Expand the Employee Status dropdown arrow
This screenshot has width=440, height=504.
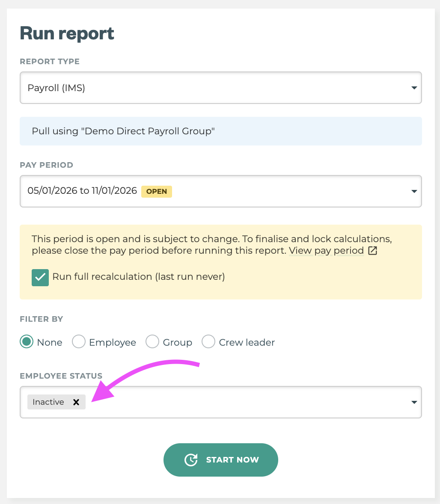tap(413, 402)
